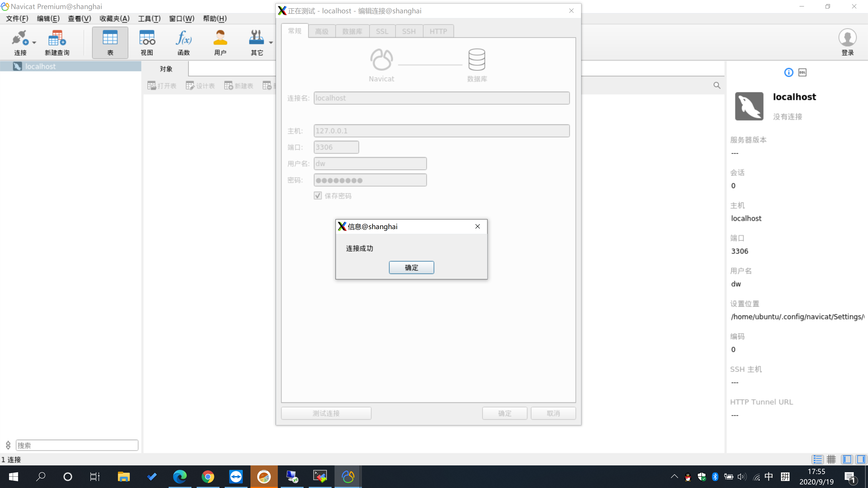Screen dimensions: 868x488
Task: Open Google Chrome from the taskbar
Action: [208, 476]
